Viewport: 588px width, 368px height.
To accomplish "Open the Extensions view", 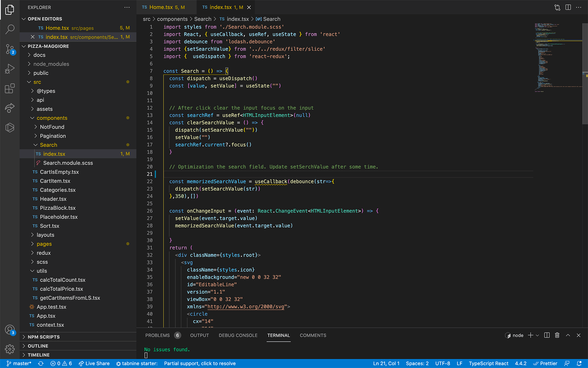I will (x=10, y=88).
